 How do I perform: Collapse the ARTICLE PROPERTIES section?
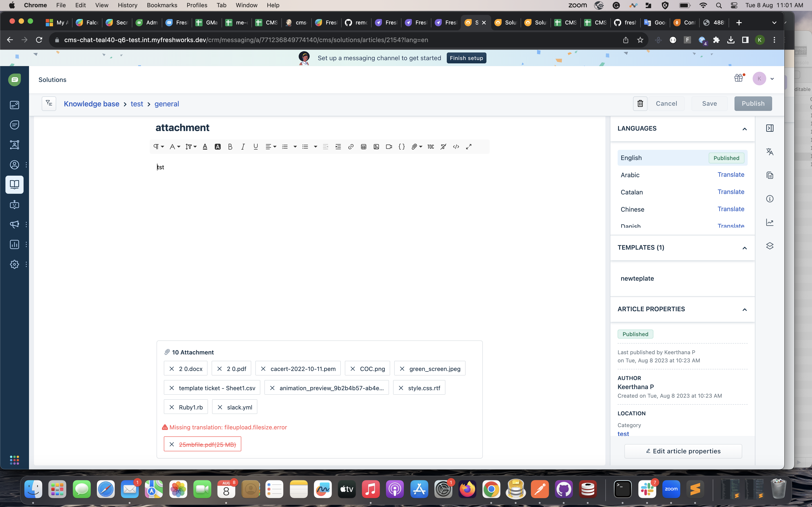tap(744, 309)
